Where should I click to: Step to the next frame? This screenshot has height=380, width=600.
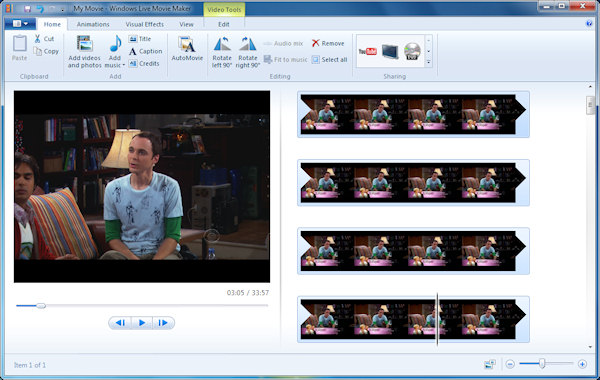[x=163, y=323]
